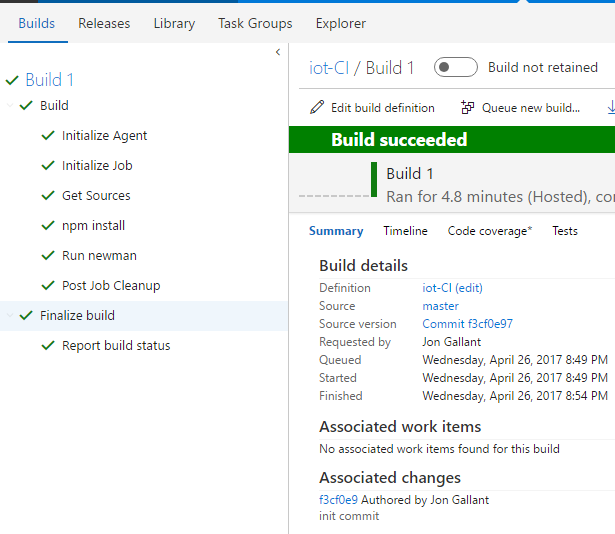The height and width of the screenshot is (534, 615).
Task: Collapse the Build tree node
Action: tap(9, 106)
